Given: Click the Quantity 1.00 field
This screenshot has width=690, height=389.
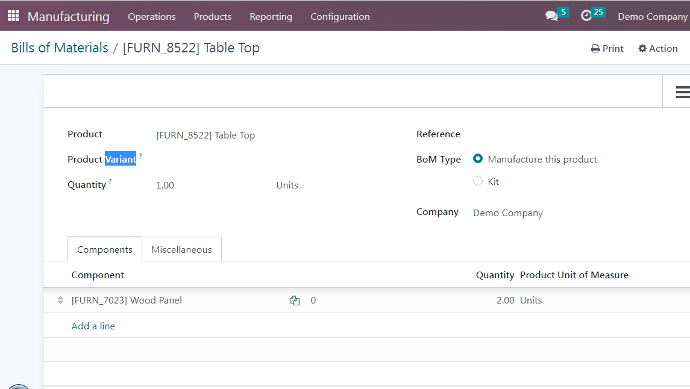Looking at the screenshot, I should pos(211,185).
